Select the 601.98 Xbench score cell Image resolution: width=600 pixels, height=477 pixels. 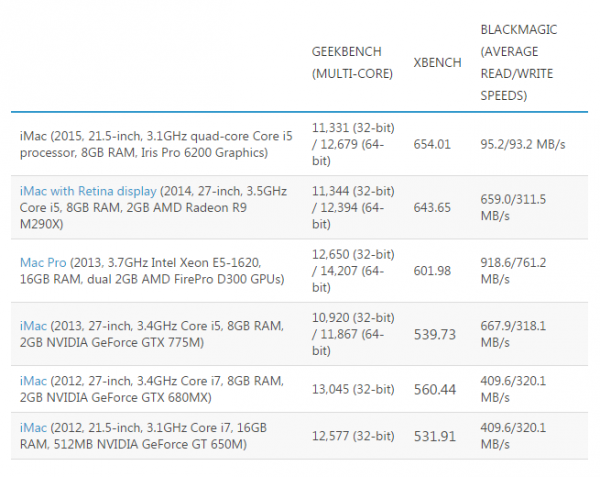432,271
